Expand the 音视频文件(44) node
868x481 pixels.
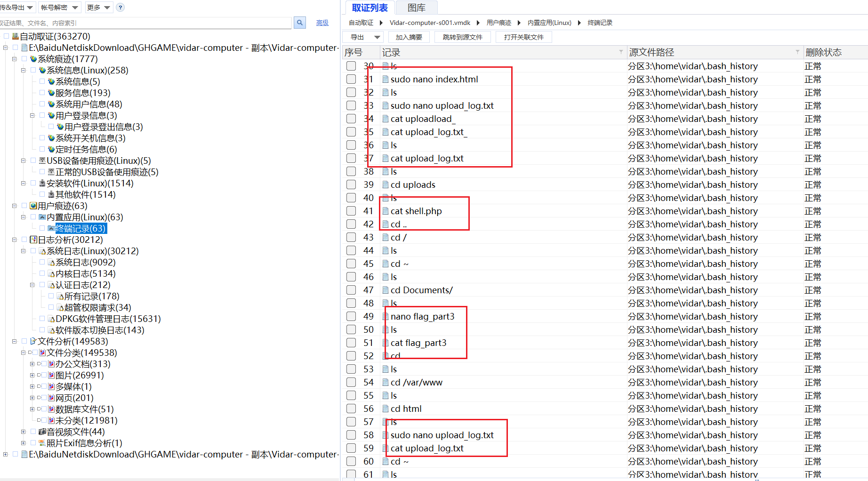point(23,432)
